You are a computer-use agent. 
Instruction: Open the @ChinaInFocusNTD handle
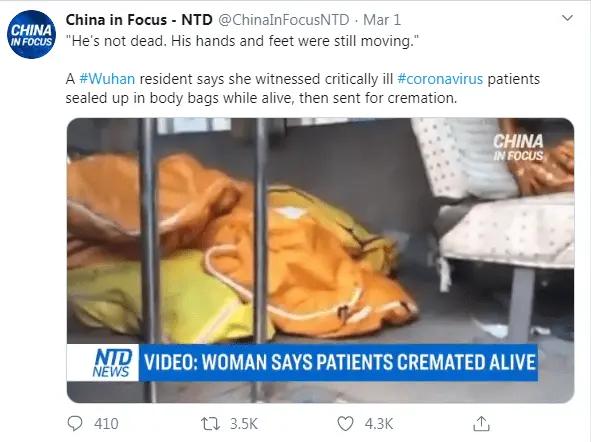284,20
